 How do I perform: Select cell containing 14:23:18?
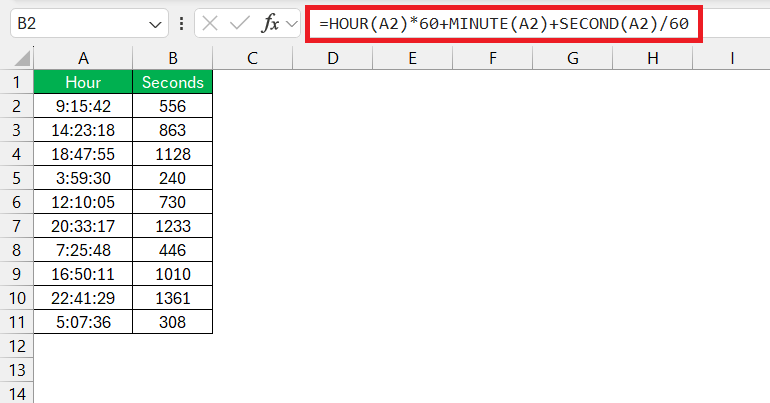[83, 130]
